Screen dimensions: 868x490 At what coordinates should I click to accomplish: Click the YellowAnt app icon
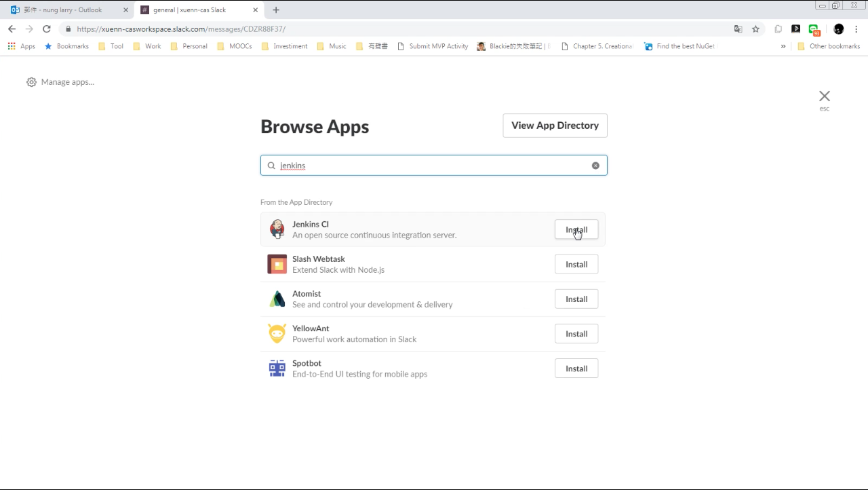click(x=277, y=333)
